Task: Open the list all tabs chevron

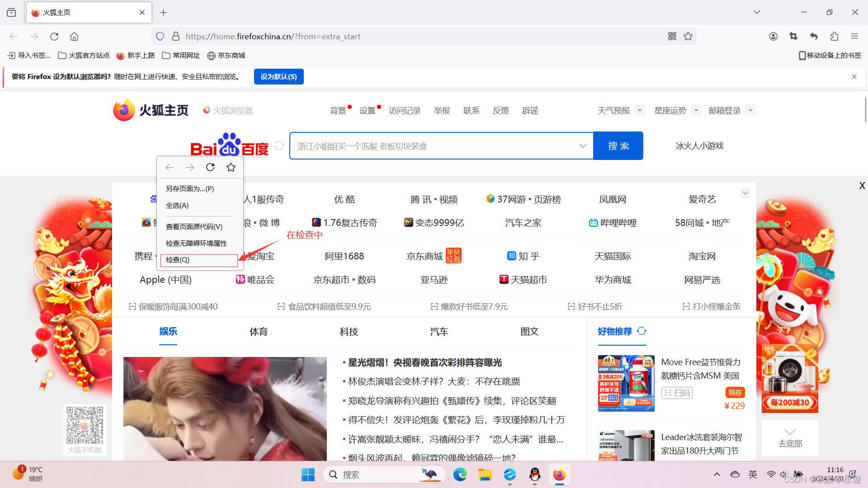Action: 757,12
